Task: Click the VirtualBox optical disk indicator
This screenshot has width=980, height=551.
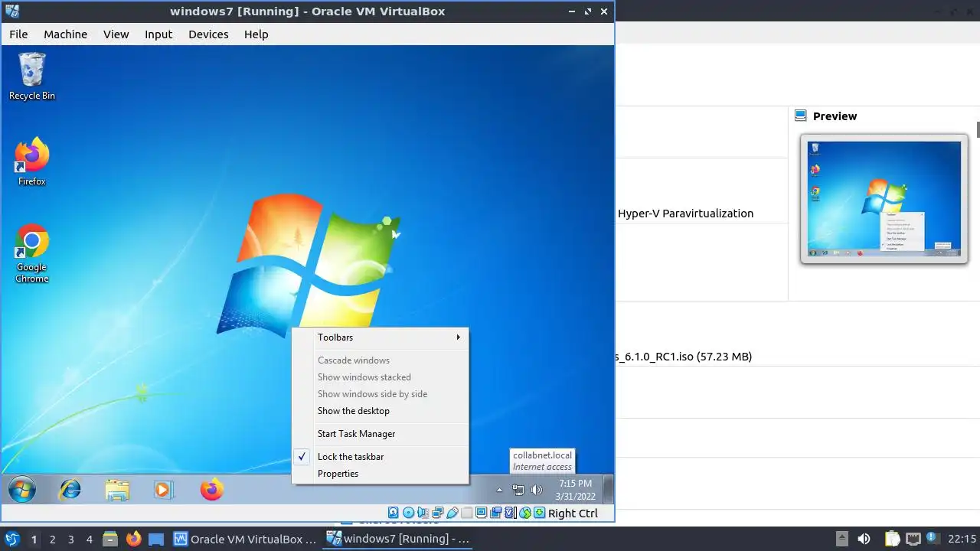Action: point(408,513)
